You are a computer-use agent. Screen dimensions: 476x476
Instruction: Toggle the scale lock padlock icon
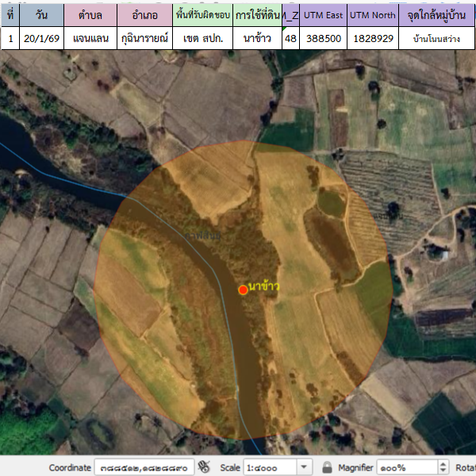[326, 467]
